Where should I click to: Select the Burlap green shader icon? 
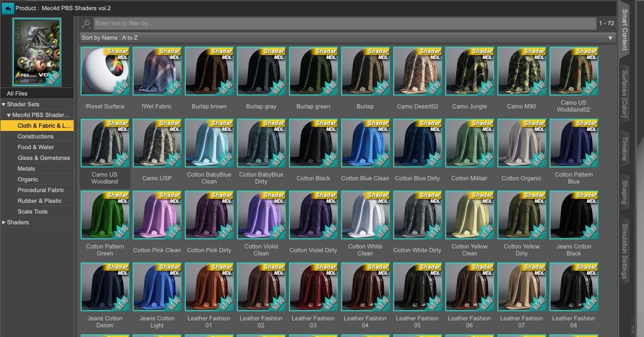click(x=313, y=71)
